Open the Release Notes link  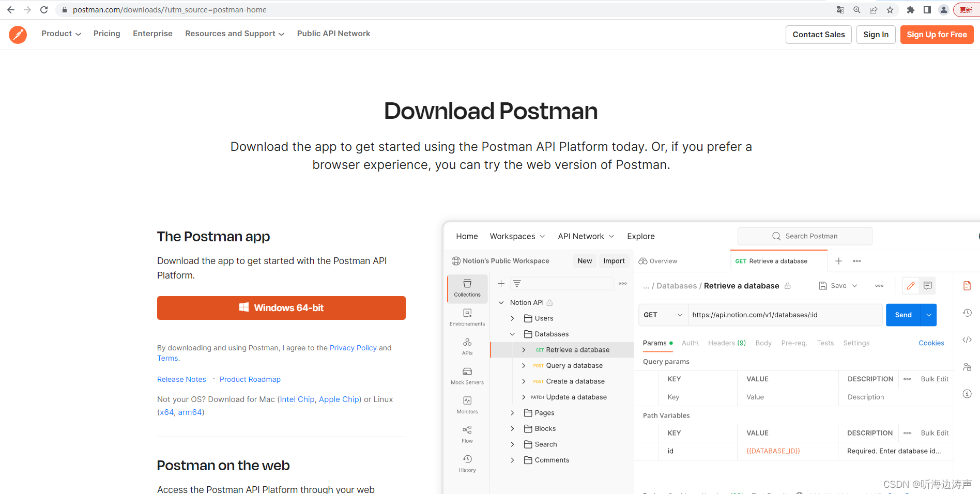click(x=181, y=379)
